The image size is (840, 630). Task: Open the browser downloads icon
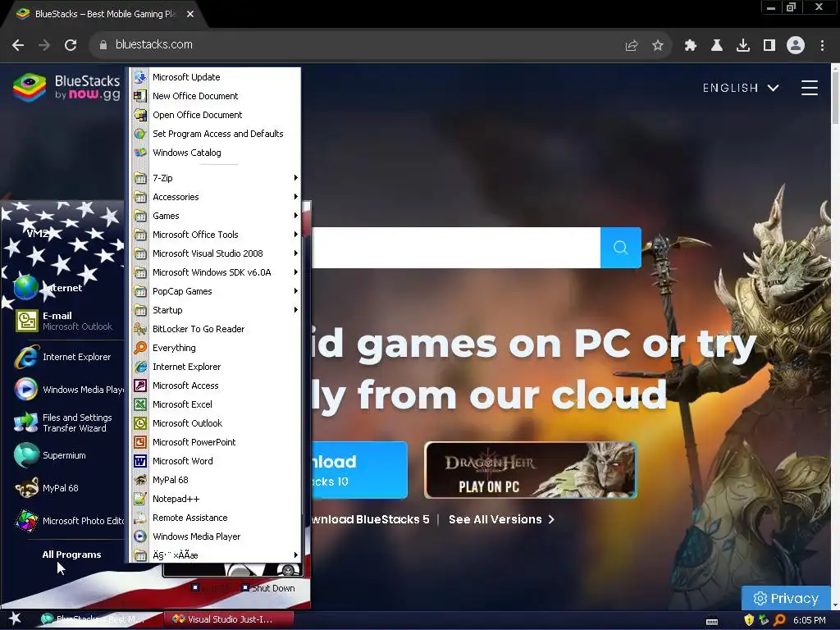tap(742, 46)
